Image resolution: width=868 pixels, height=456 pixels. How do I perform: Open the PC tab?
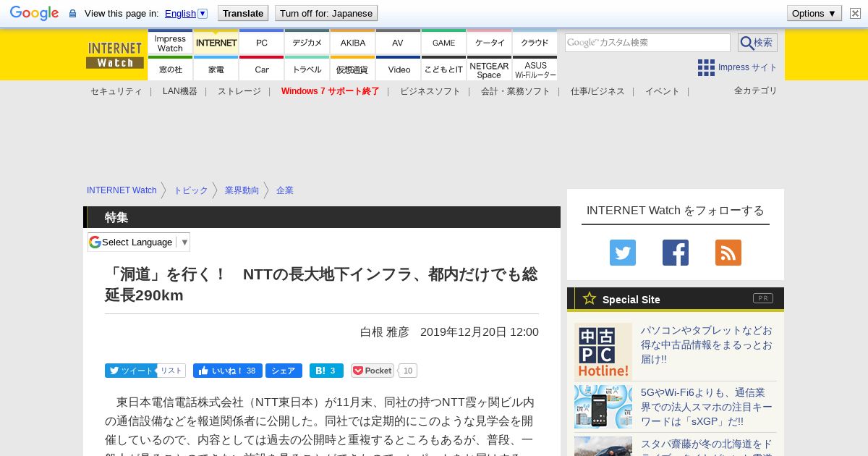(x=262, y=43)
